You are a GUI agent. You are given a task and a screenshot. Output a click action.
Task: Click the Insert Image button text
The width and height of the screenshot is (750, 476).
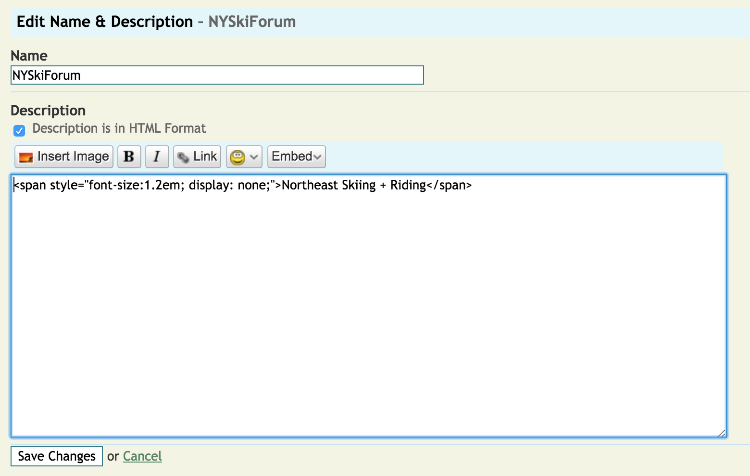pos(73,157)
